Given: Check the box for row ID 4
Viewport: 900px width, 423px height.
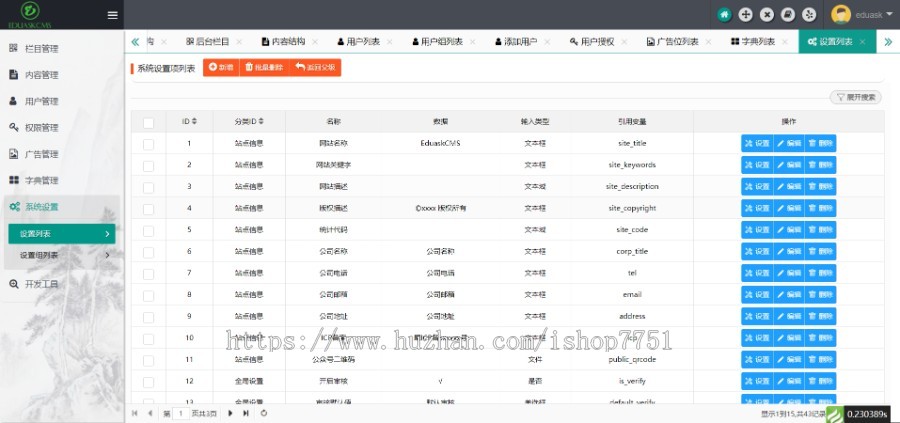Looking at the screenshot, I should pyautogui.click(x=148, y=209).
